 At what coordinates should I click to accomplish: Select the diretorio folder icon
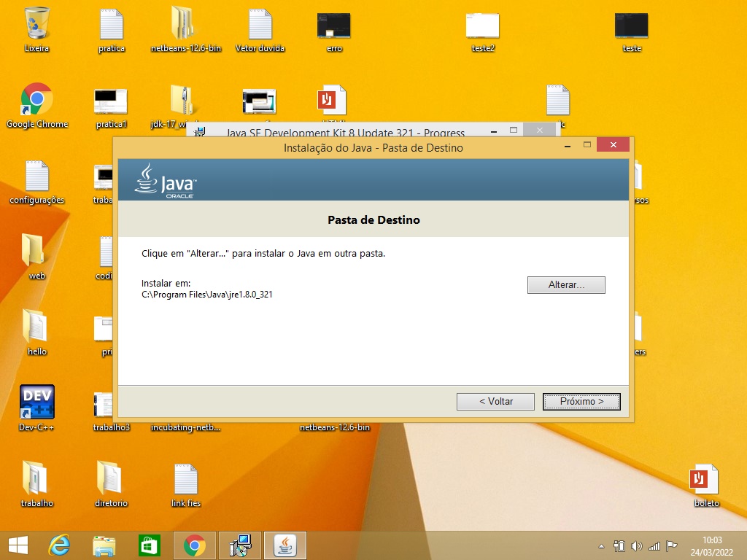pos(111,483)
